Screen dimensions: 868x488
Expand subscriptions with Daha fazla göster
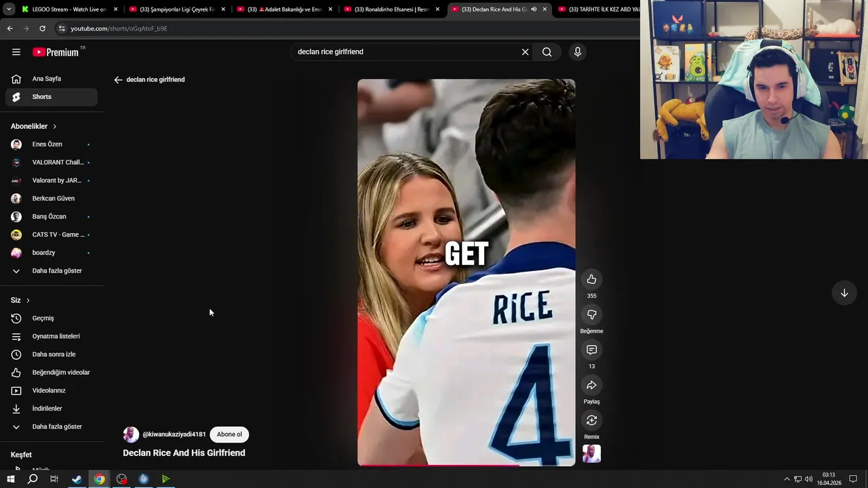click(52, 271)
